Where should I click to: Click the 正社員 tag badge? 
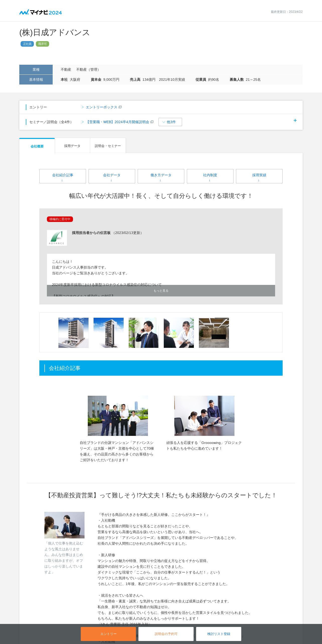(27, 44)
